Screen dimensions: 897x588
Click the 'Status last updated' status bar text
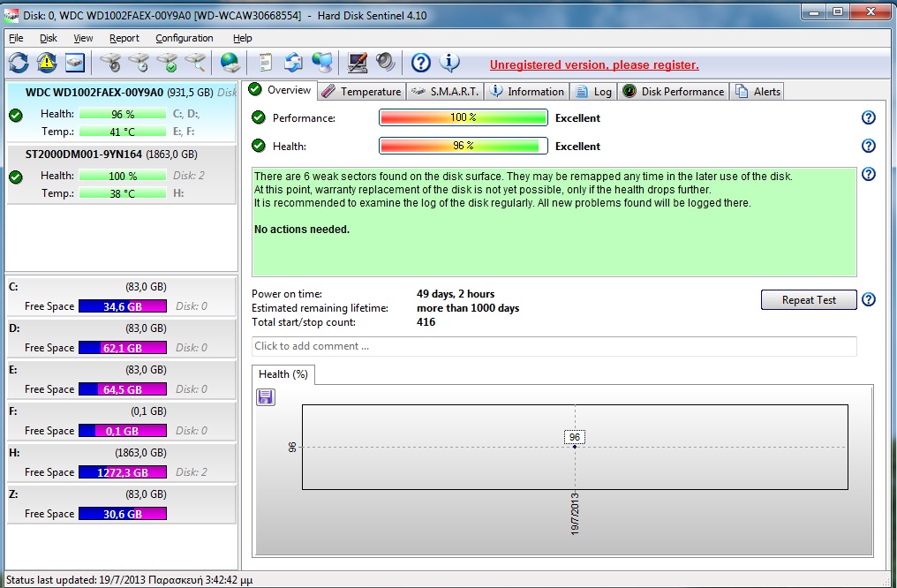(129, 580)
